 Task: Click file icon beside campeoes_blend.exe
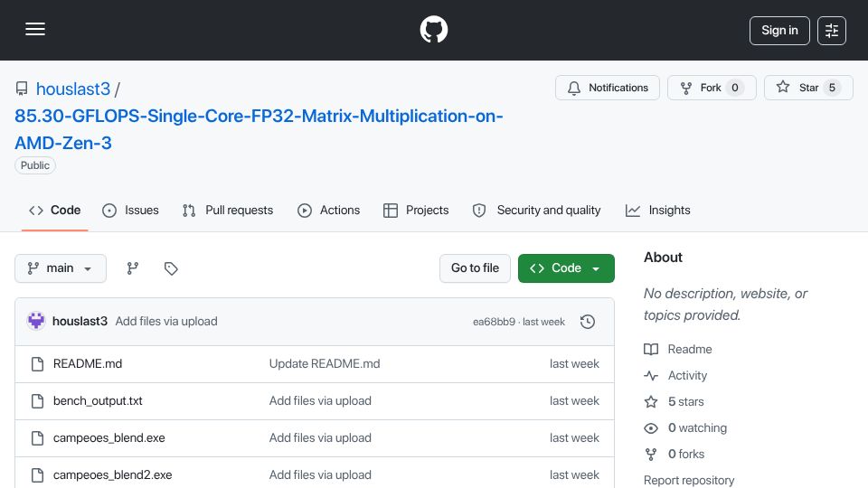(37, 438)
